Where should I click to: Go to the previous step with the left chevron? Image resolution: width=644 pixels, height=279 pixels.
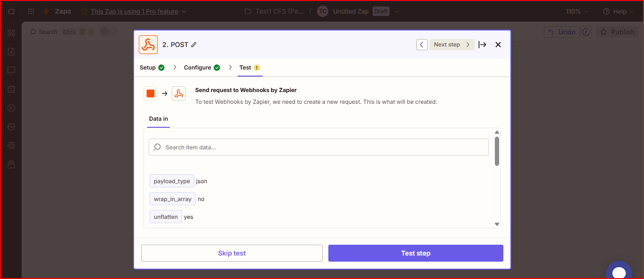pyautogui.click(x=422, y=45)
